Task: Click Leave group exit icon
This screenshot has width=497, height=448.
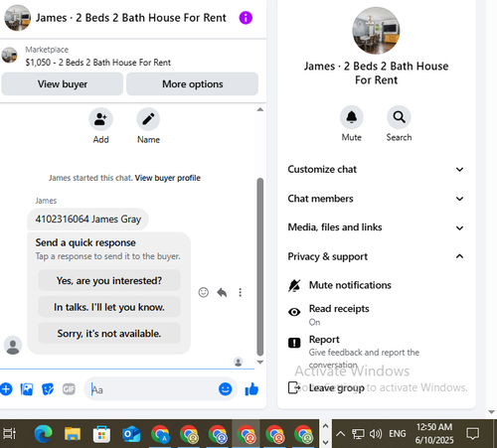Action: pos(293,387)
